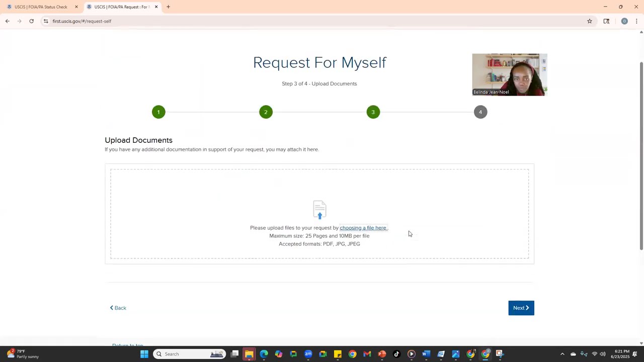The width and height of the screenshot is (644, 362).
Task: Open Google Chrome icon next to Sticky Notes
Action: (353, 354)
